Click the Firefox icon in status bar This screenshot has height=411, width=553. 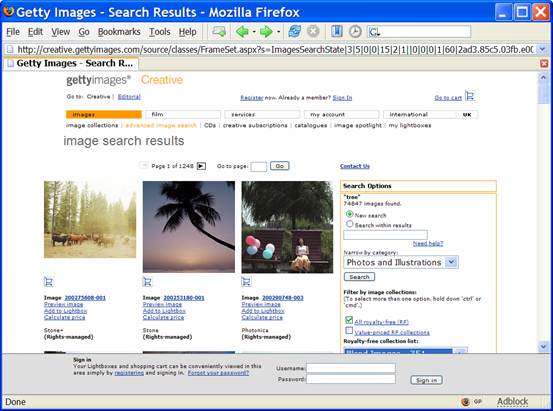(x=465, y=401)
